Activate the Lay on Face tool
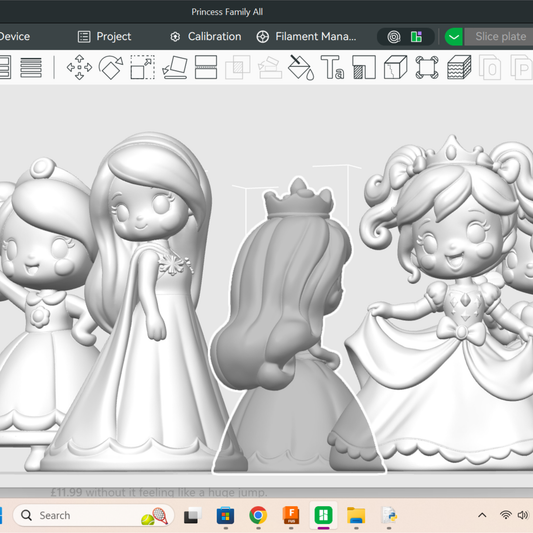The height and width of the screenshot is (533, 533). coord(175,67)
